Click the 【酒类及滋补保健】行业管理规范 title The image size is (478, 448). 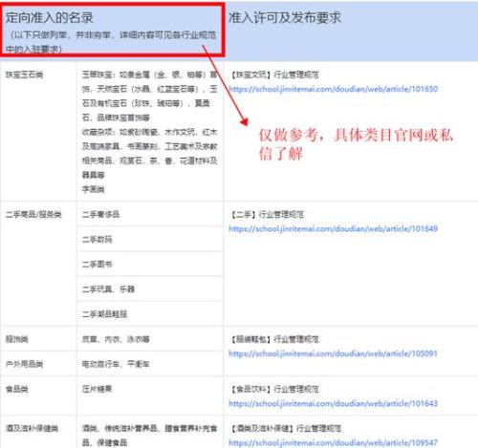point(286,428)
